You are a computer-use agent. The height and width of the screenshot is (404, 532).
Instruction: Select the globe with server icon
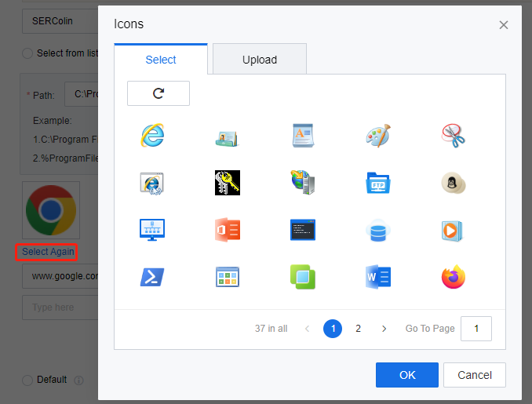tap(303, 182)
